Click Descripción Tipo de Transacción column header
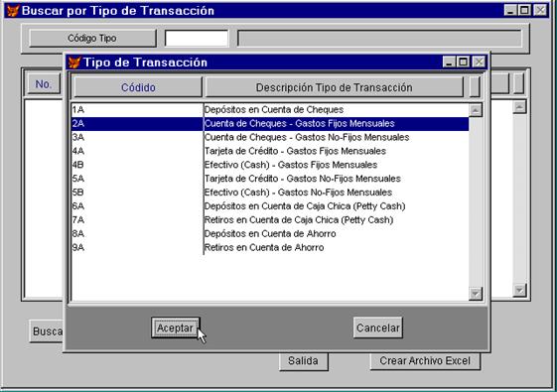 coord(335,87)
